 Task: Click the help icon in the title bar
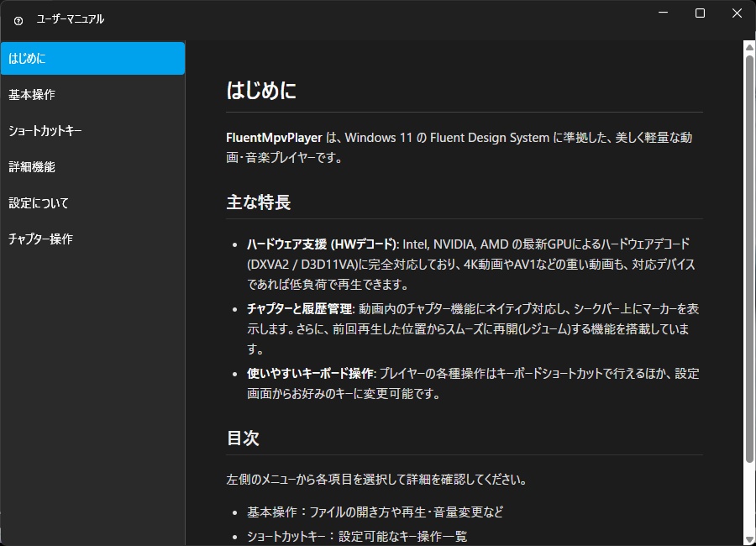tap(18, 17)
